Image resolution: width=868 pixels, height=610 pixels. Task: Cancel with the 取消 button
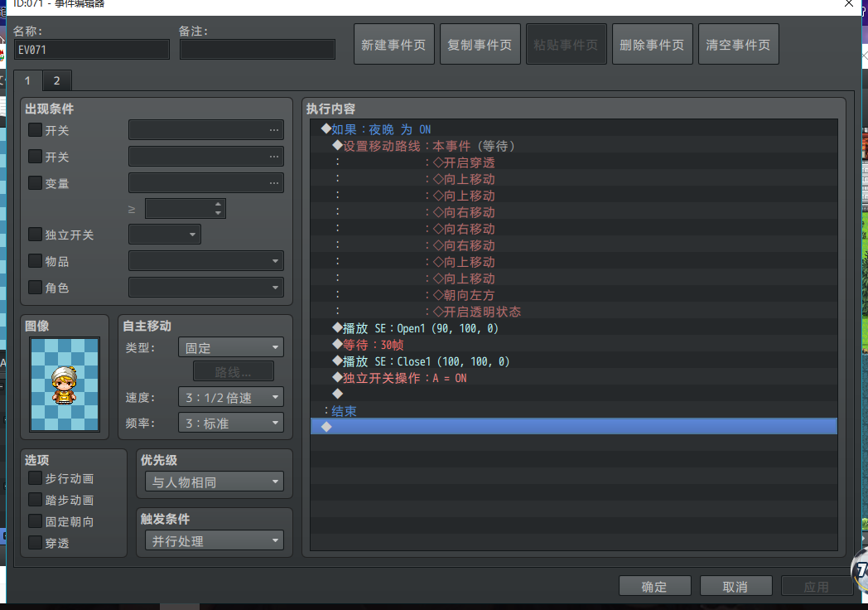735,586
